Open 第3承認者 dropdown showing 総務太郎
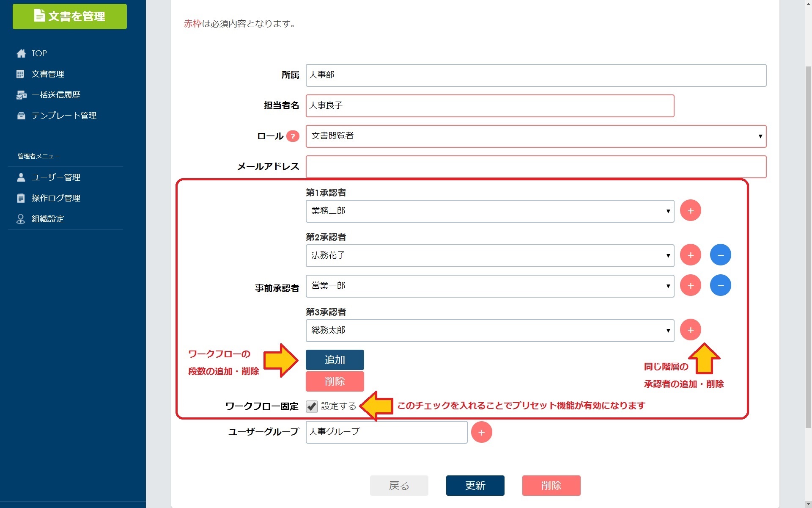The image size is (812, 508). click(x=489, y=331)
